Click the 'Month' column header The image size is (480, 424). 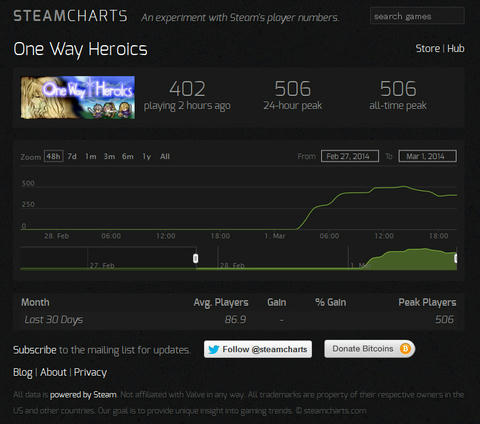35,302
